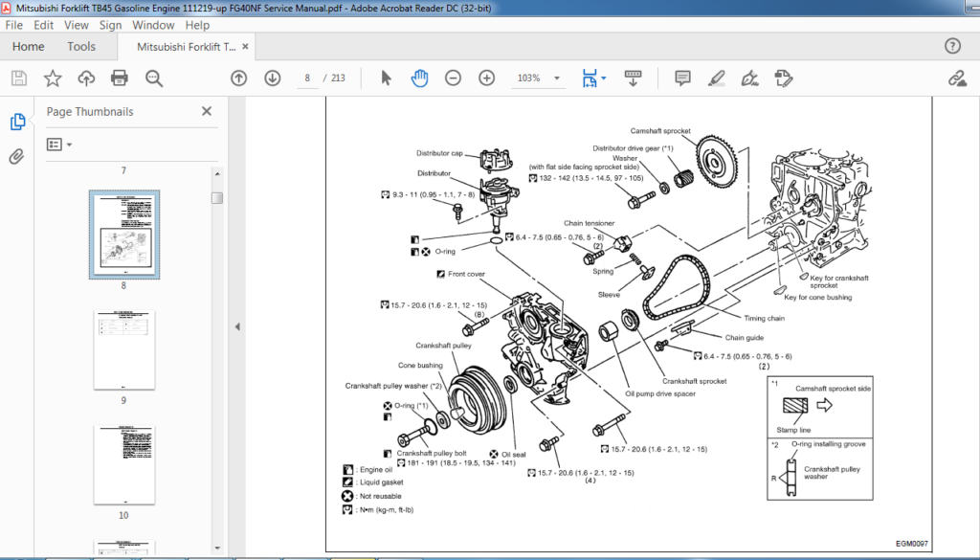Click the Share link icon
This screenshot has width=980, height=560.
pyautogui.click(x=959, y=78)
